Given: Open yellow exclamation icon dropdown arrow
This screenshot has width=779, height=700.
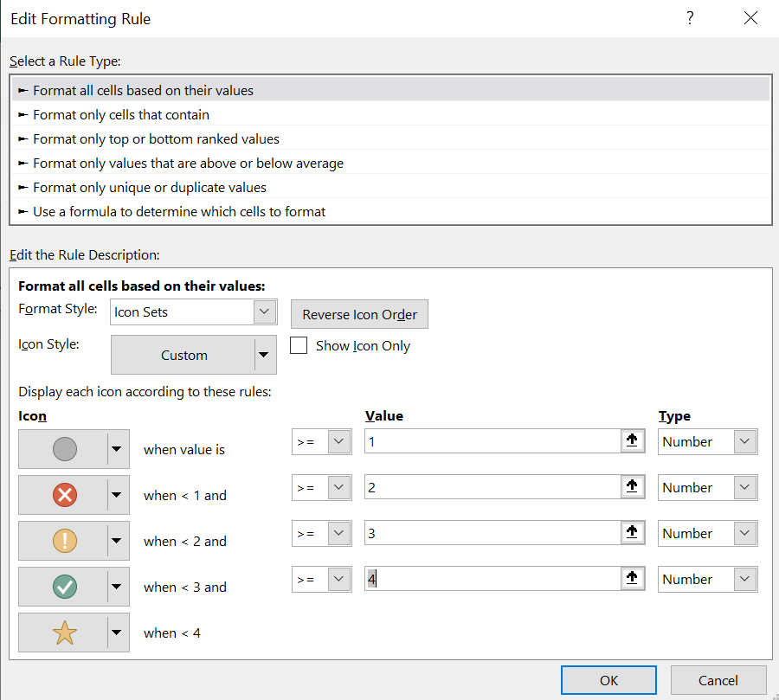Looking at the screenshot, I should click(117, 541).
